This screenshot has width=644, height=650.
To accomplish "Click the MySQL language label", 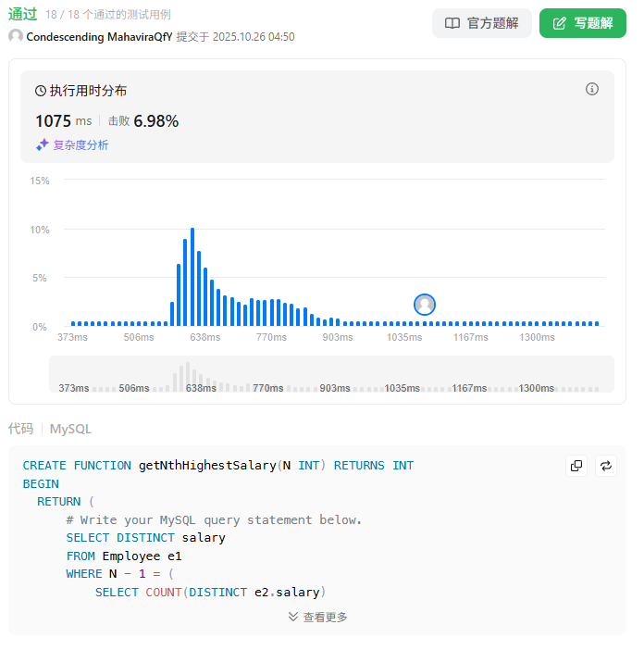I will (x=70, y=429).
